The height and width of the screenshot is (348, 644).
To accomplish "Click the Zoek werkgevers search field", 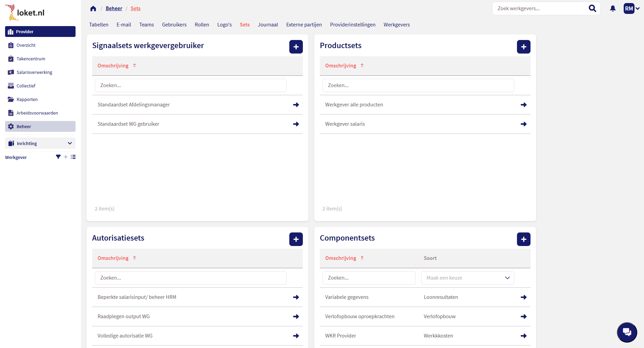I will point(540,8).
